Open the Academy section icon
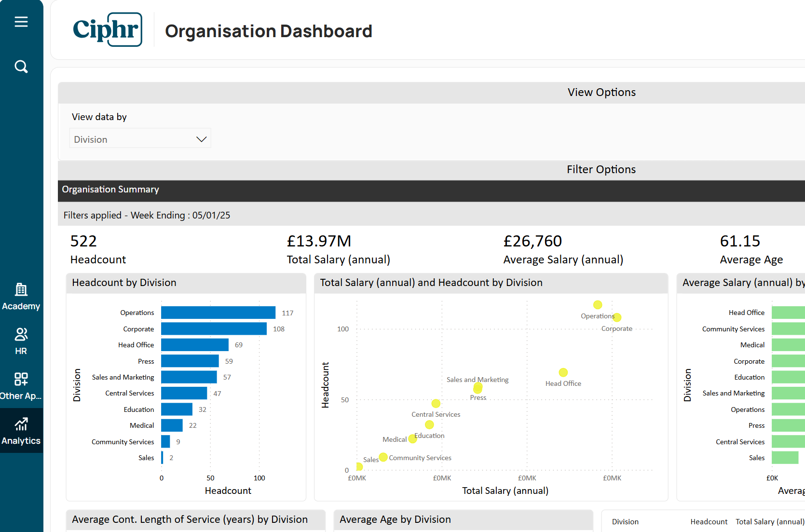This screenshot has width=805, height=532. tap(21, 290)
